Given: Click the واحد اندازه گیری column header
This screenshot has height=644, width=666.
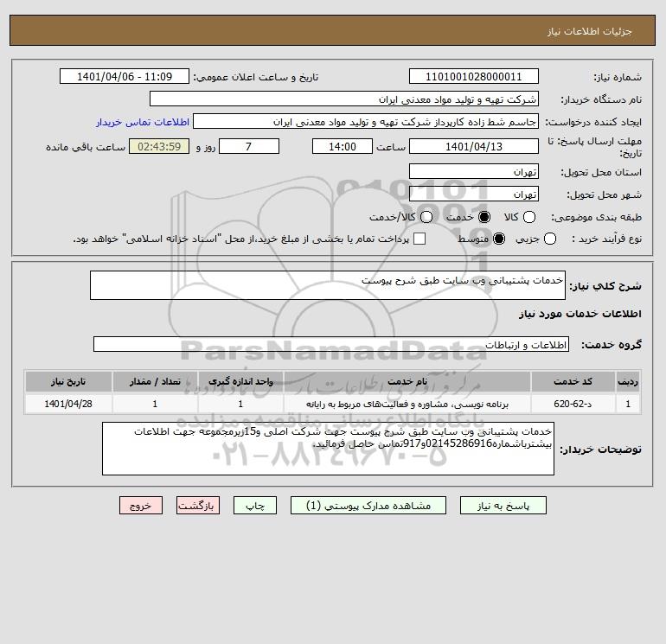Looking at the screenshot, I should tap(240, 381).
